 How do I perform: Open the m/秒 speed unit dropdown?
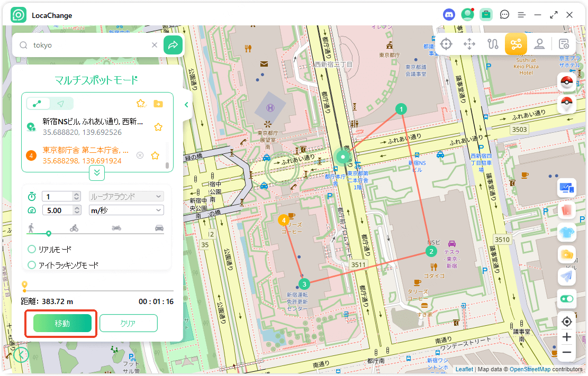tap(126, 210)
